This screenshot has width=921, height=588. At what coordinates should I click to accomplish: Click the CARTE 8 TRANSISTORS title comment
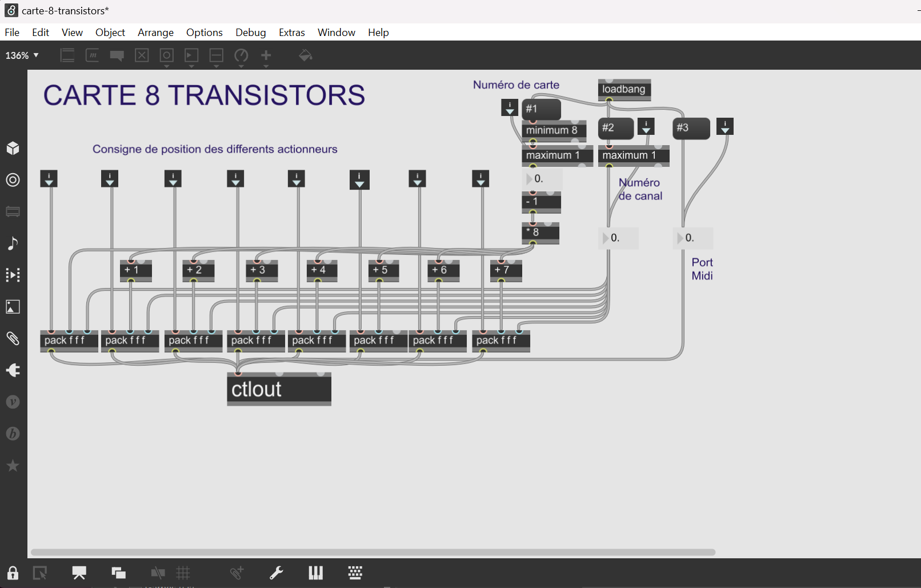click(x=204, y=95)
